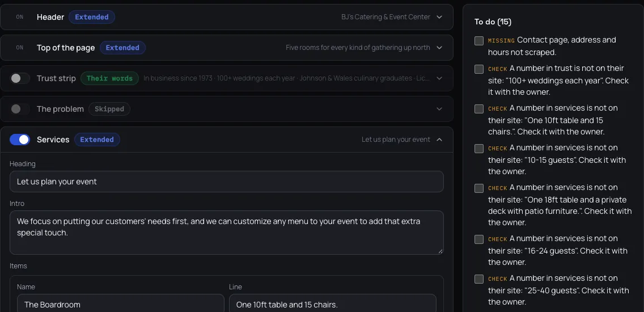
Task: Click into the Heading input field
Action: pyautogui.click(x=227, y=182)
